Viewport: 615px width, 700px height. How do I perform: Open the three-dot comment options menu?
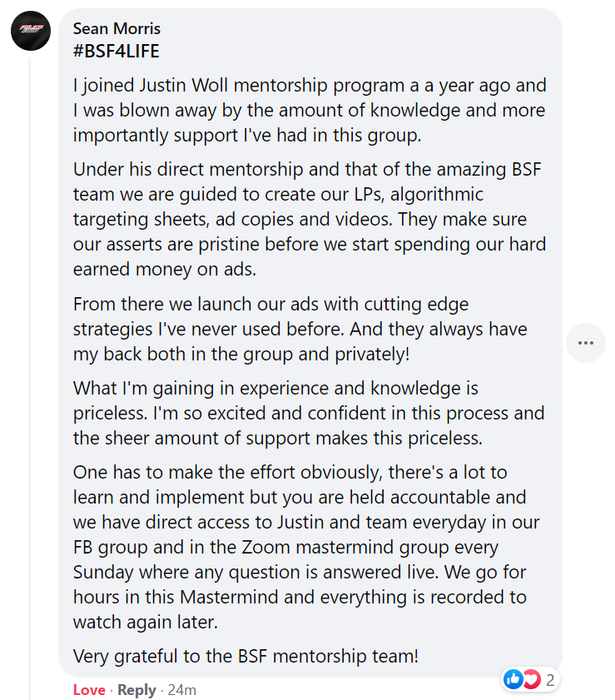click(x=586, y=343)
